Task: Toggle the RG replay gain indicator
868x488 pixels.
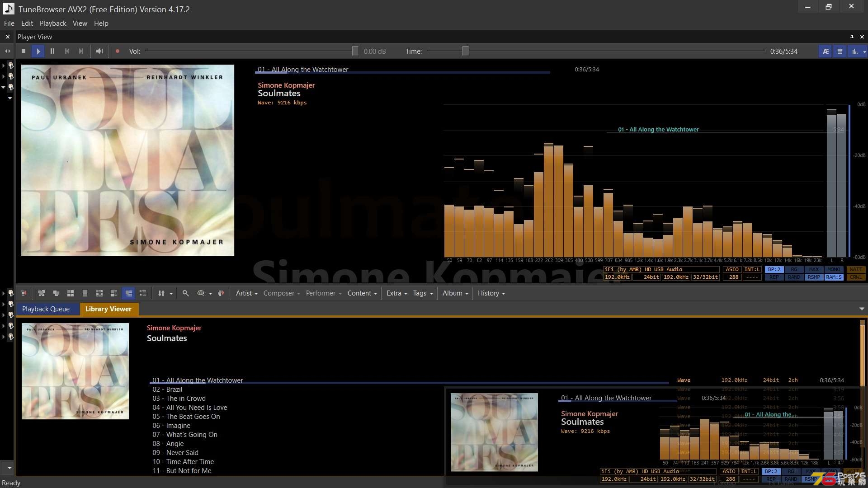Action: pyautogui.click(x=794, y=269)
